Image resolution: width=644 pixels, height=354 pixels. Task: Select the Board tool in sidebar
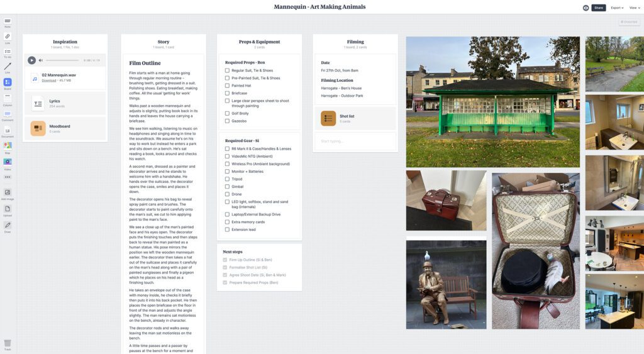8,84
